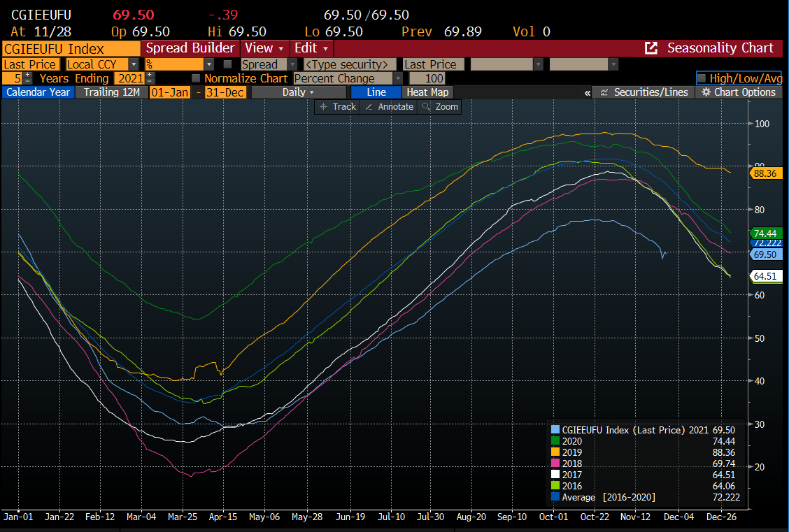The width and height of the screenshot is (789, 532).
Task: Enable the Spread checkbox
Action: pyautogui.click(x=227, y=64)
